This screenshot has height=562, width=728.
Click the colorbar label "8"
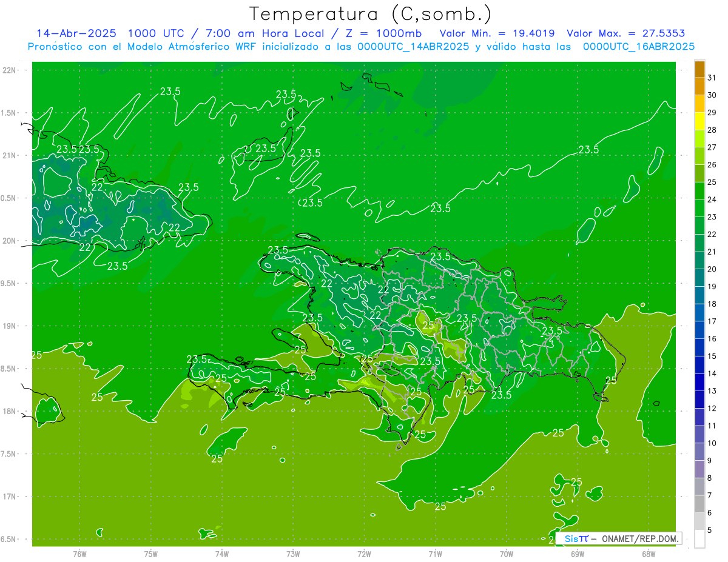tap(710, 478)
